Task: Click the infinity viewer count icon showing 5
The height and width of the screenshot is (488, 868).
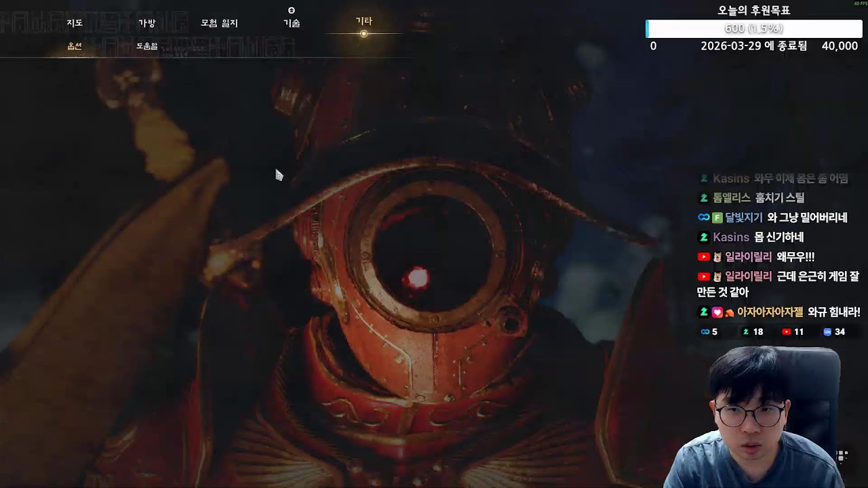Action: point(705,331)
